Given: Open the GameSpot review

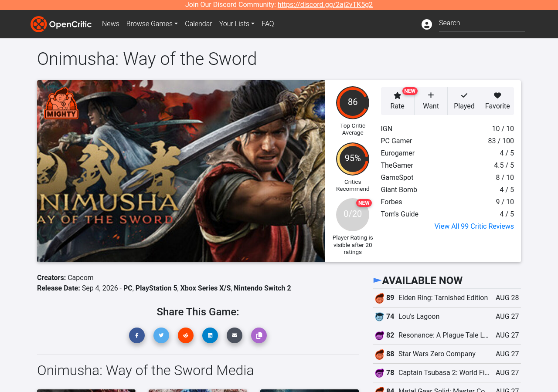Looking at the screenshot, I should 447,178.
